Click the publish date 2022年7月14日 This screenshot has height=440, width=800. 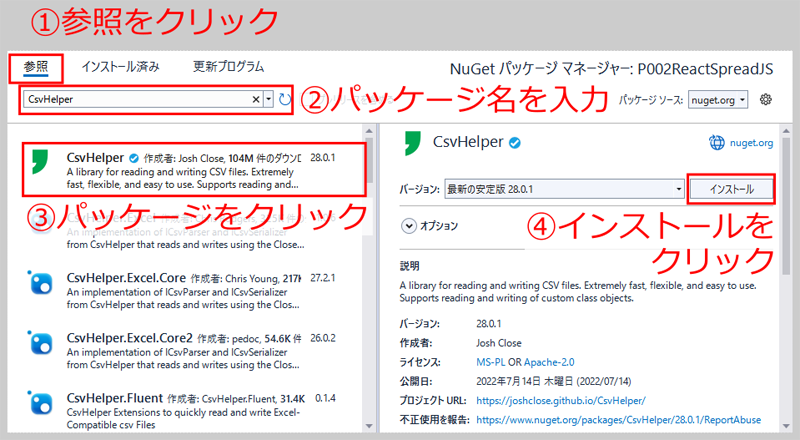554,381
